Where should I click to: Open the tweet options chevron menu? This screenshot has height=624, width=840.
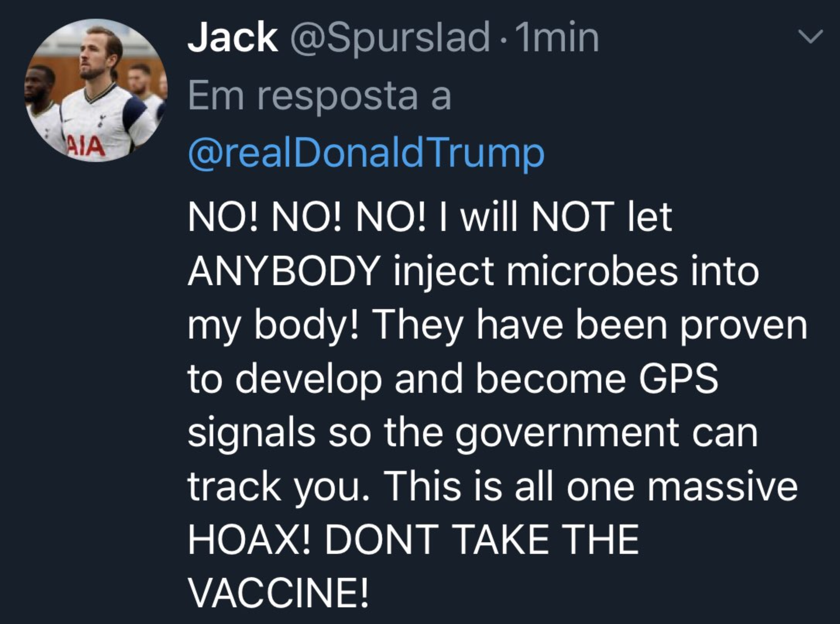810,37
